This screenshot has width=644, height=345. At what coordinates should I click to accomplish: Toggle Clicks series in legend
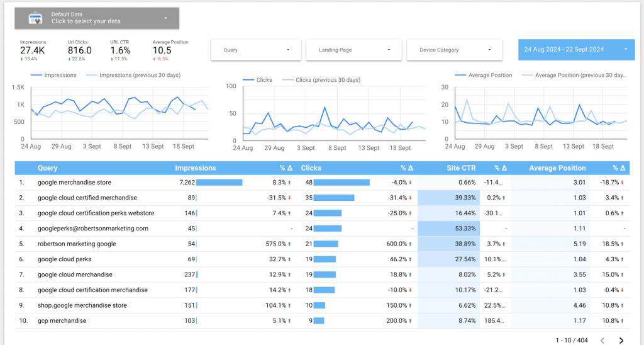257,80
